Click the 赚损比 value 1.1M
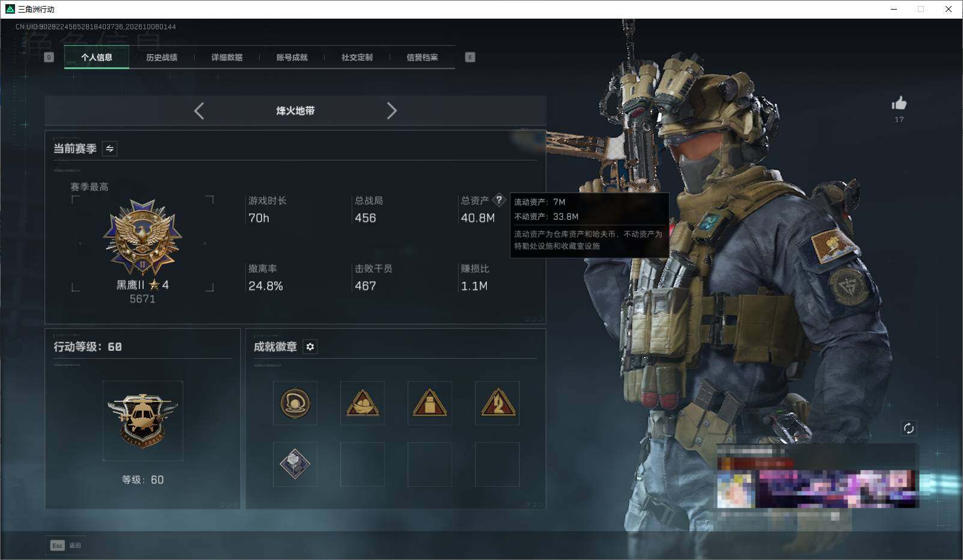Image resolution: width=963 pixels, height=560 pixels. (474, 286)
